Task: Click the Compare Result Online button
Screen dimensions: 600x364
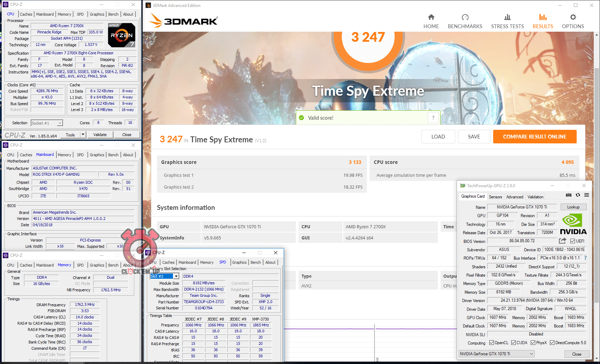Action: pos(535,137)
